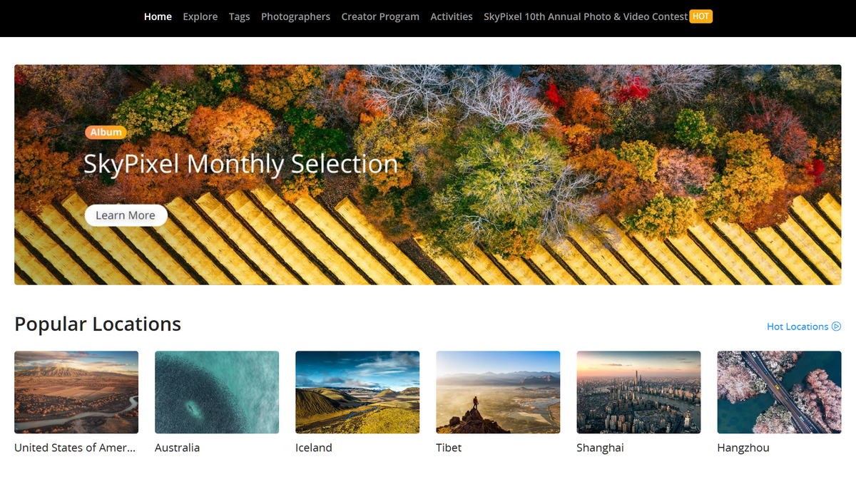Open the Tags page
Viewport: 856px width, 504px height.
[x=239, y=16]
